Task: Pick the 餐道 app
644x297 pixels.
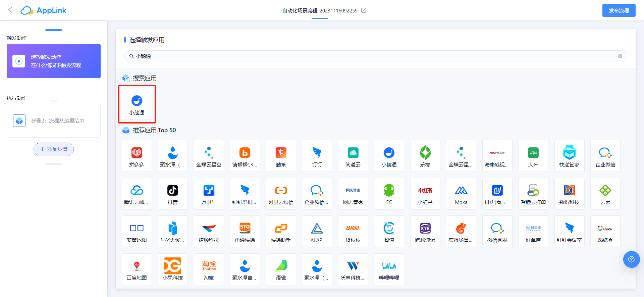Action: 389,232
